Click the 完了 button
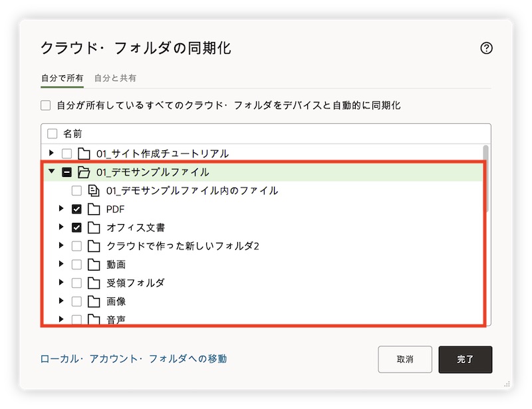The height and width of the screenshot is (409, 532). pos(465,359)
